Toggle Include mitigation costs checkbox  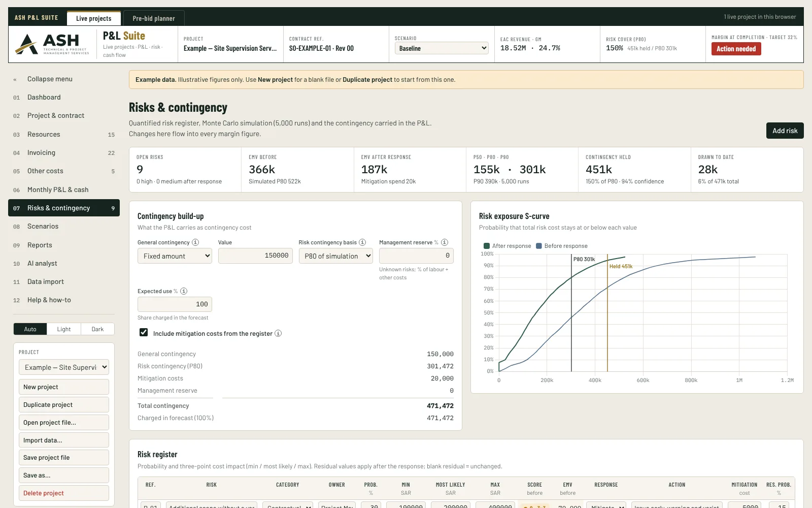click(144, 332)
